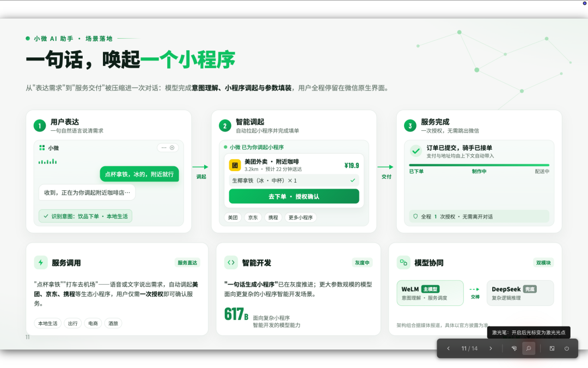
Task: Select the pen icon beside laser pointer
Action: click(x=514, y=348)
